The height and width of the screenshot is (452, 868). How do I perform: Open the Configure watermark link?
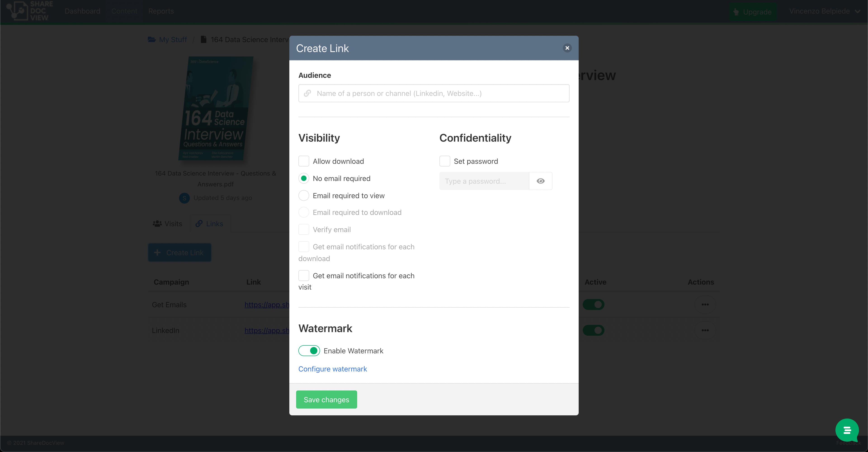pos(333,369)
